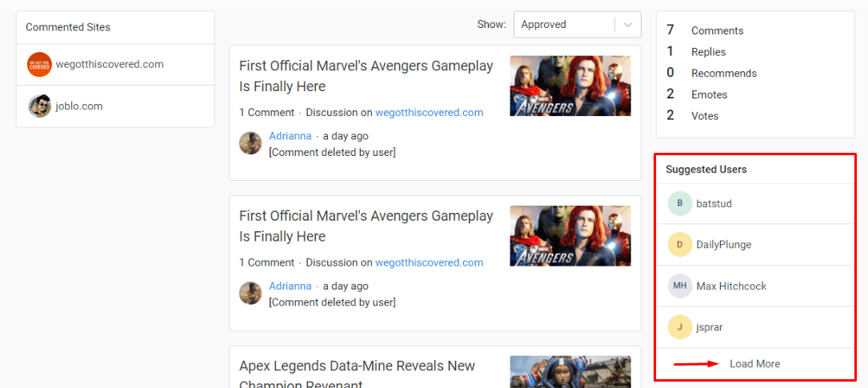Click Adrianna username in first comment

(290, 136)
